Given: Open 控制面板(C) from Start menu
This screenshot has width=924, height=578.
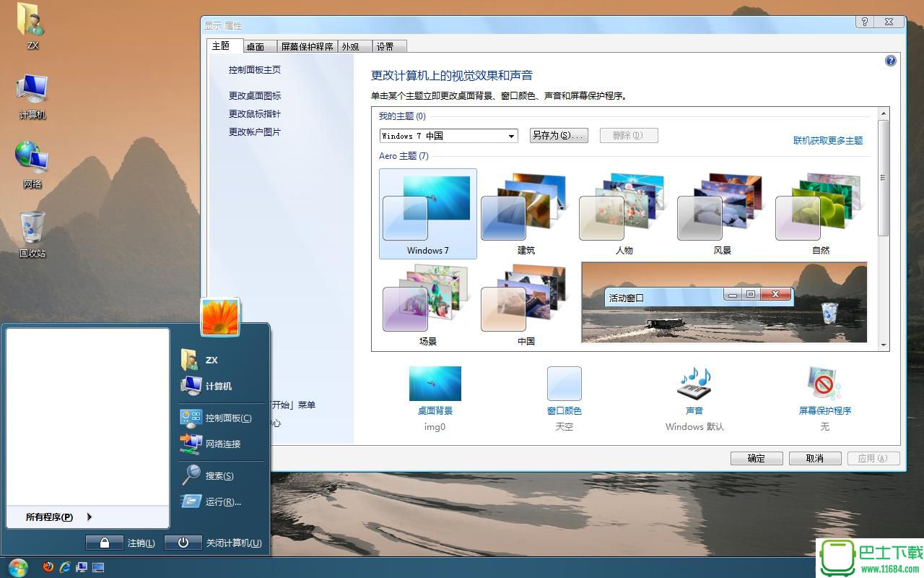Looking at the screenshot, I should [x=216, y=418].
